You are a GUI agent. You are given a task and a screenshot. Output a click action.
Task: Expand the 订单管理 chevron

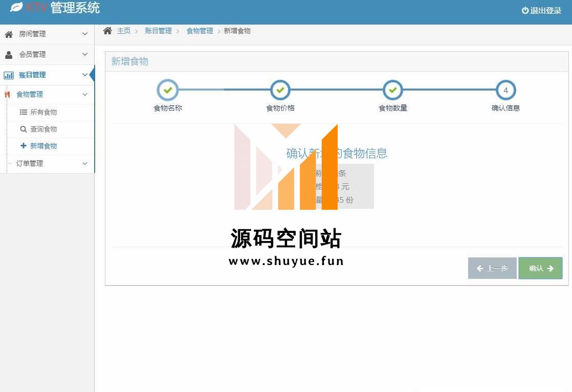click(85, 163)
